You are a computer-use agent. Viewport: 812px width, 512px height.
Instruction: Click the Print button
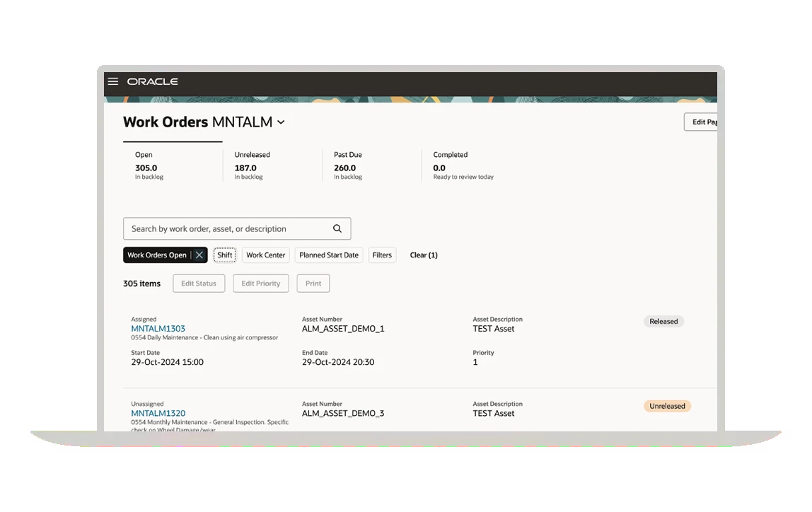point(313,284)
